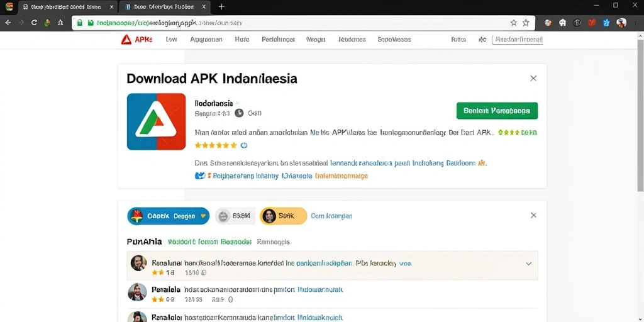Open the white house-shaped extension icon
The width and height of the screenshot is (644, 322).
[563, 23]
